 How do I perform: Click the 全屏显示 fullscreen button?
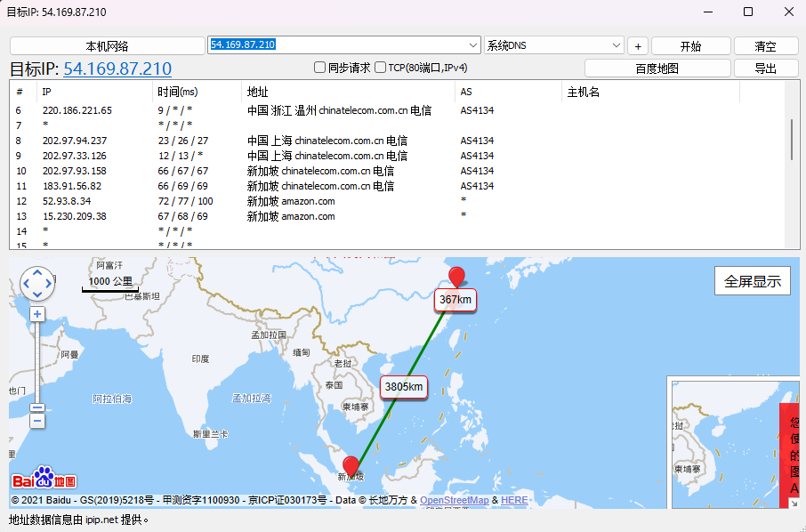click(752, 281)
